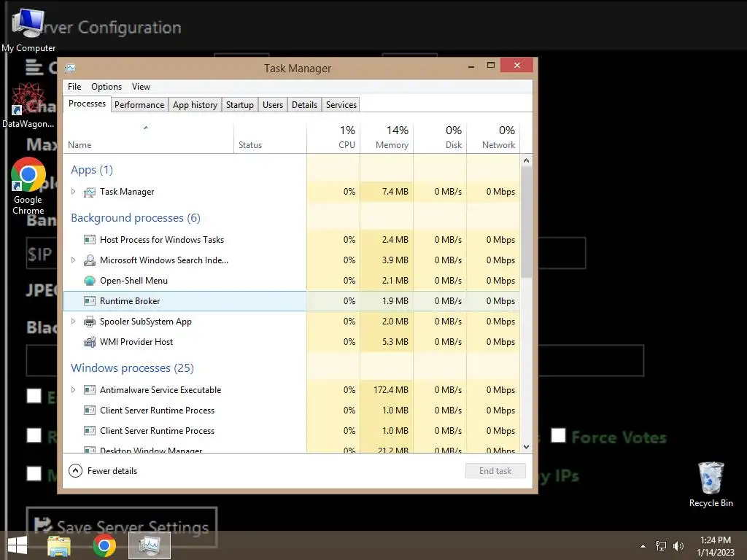Open the Windows Start button
The height and width of the screenshot is (560, 747).
click(18, 545)
